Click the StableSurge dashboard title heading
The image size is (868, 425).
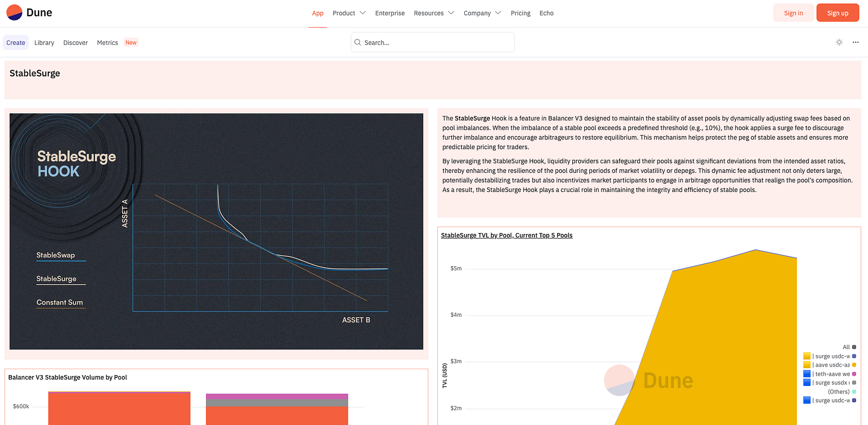point(35,73)
